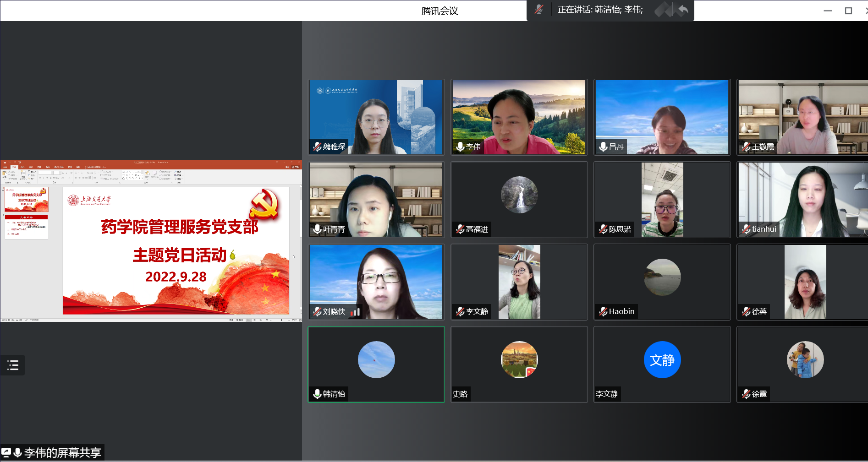Open the list panel icon on left edge
Viewport: 868px width, 462px height.
tap(13, 365)
